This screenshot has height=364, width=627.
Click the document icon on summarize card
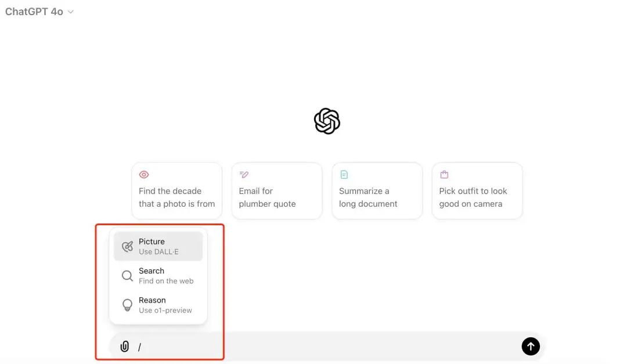(x=344, y=175)
